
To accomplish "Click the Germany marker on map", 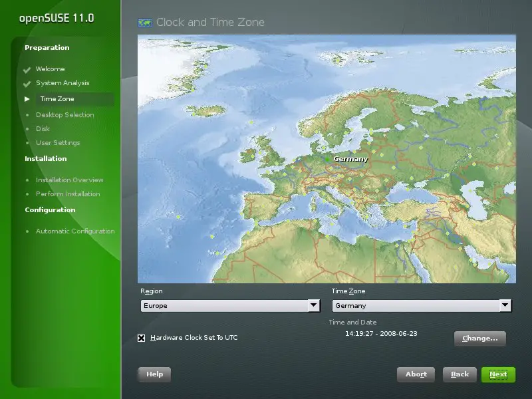I will click(x=327, y=159).
